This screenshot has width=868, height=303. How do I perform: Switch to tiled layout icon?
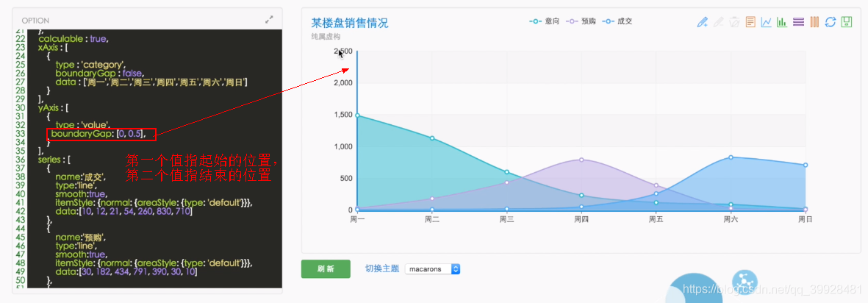[x=814, y=22]
